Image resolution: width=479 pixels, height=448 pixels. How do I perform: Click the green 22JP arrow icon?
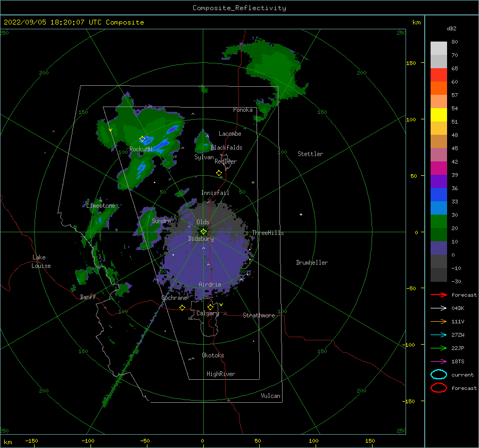(x=439, y=348)
